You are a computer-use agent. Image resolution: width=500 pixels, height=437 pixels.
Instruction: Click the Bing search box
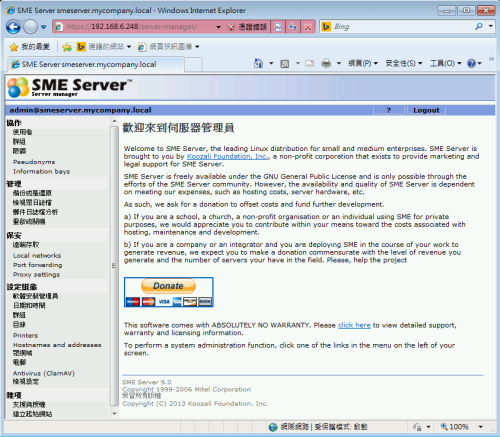tap(402, 27)
